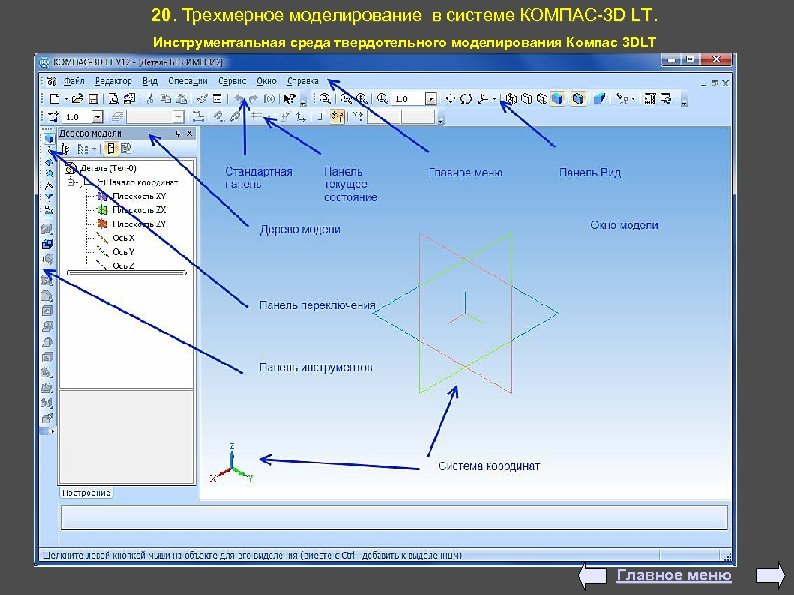This screenshot has height=595, width=794.
Task: Click the Copy icon
Action: (x=166, y=99)
